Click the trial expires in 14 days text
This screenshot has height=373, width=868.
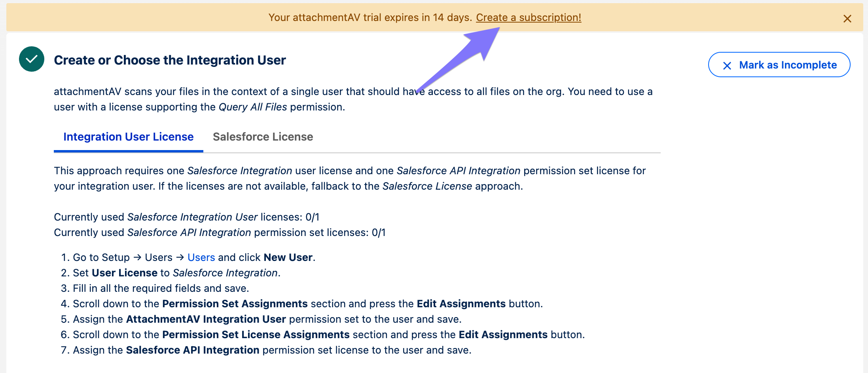[x=370, y=17]
